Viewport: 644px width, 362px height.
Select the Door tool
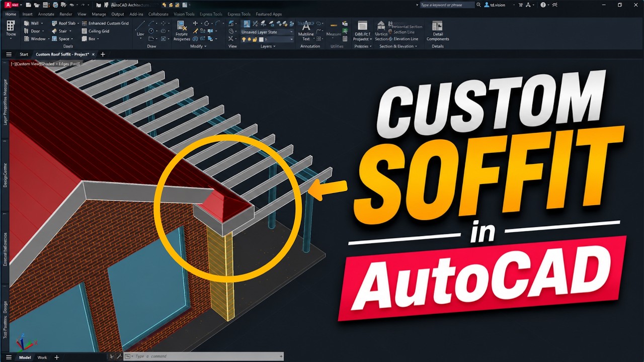pyautogui.click(x=31, y=31)
